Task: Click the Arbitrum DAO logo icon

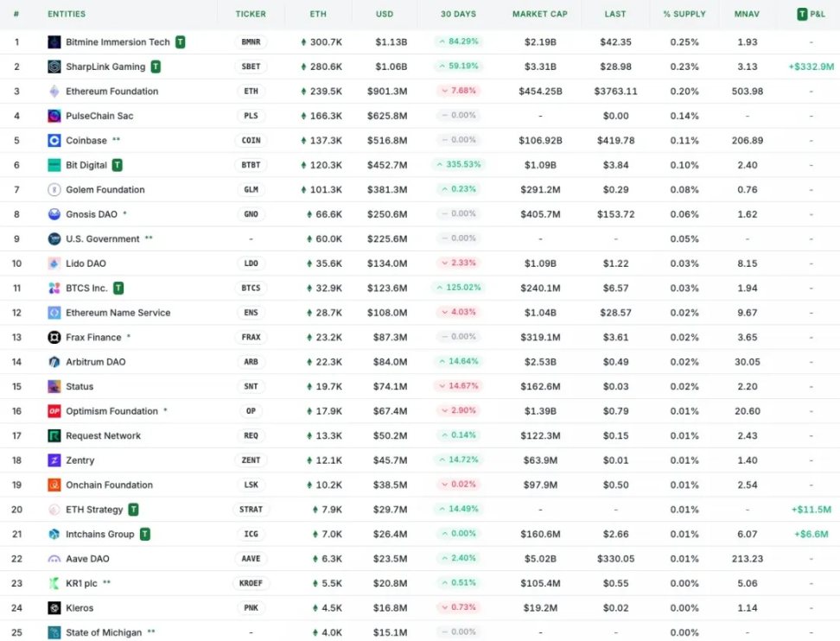Action: tap(54, 362)
